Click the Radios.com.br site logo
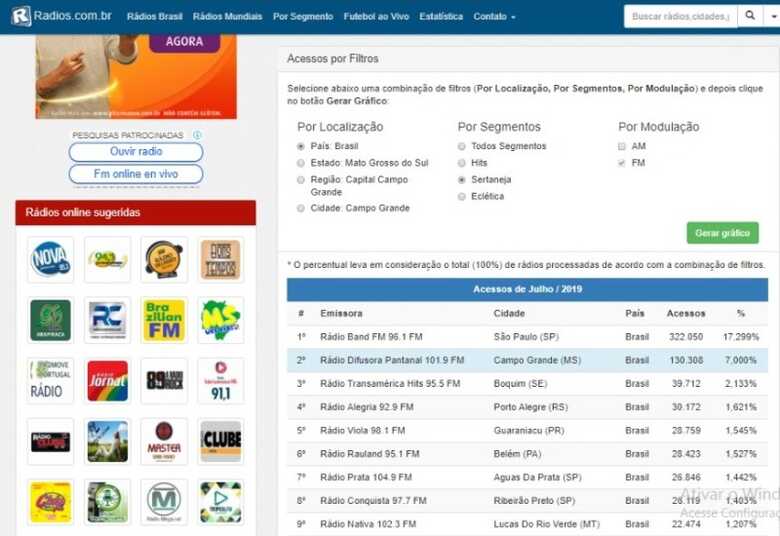The width and height of the screenshot is (780, 536). click(x=62, y=17)
